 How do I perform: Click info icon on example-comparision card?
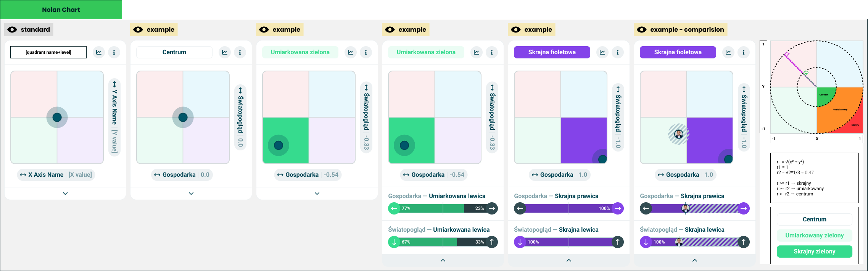[x=744, y=52]
